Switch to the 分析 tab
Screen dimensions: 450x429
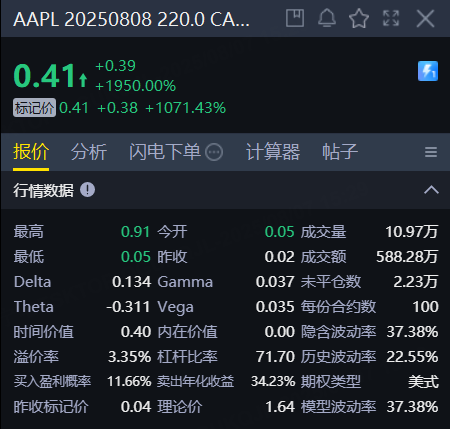tap(89, 152)
